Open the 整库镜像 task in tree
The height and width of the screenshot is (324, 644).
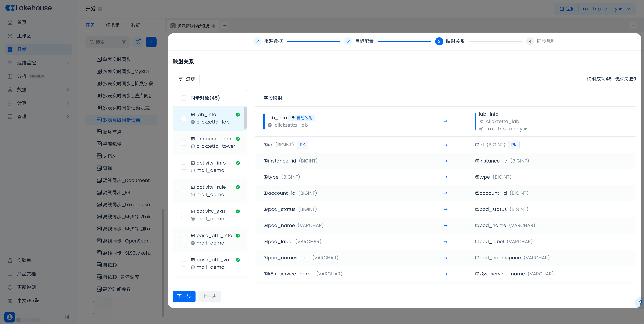coord(112,144)
